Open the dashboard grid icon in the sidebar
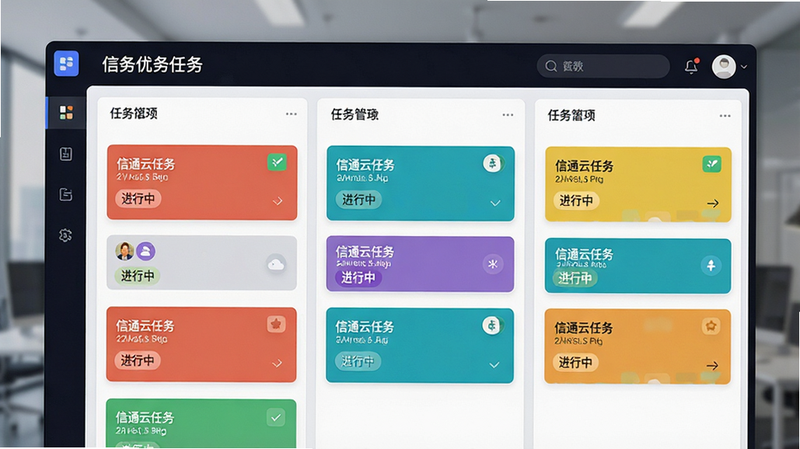800x449 pixels. coord(66,112)
